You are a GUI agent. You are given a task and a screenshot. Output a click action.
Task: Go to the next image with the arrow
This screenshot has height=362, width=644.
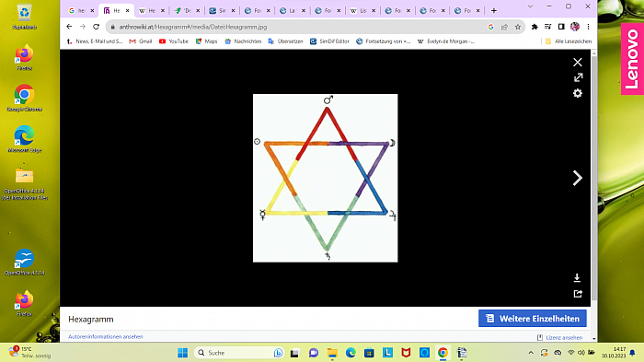(x=578, y=178)
